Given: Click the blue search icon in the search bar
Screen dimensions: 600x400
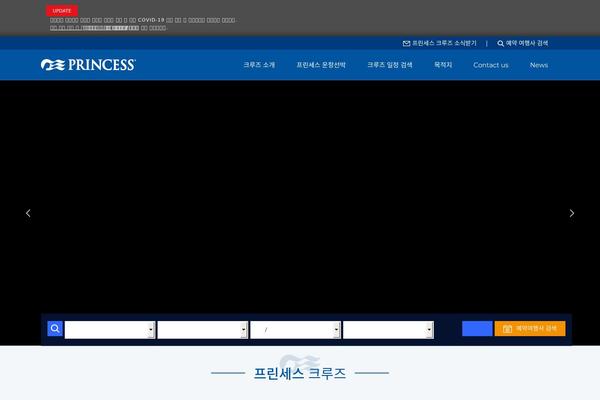Looking at the screenshot, I should [55, 328].
